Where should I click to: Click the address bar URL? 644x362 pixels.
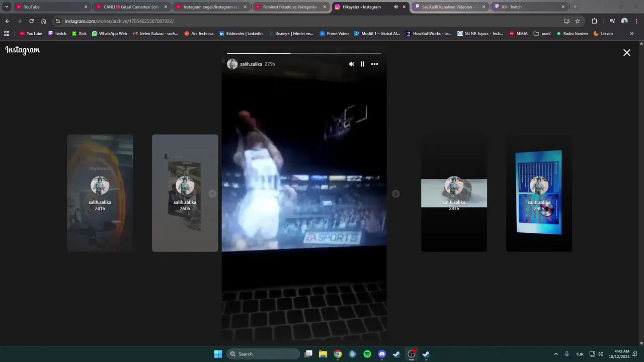119,21
